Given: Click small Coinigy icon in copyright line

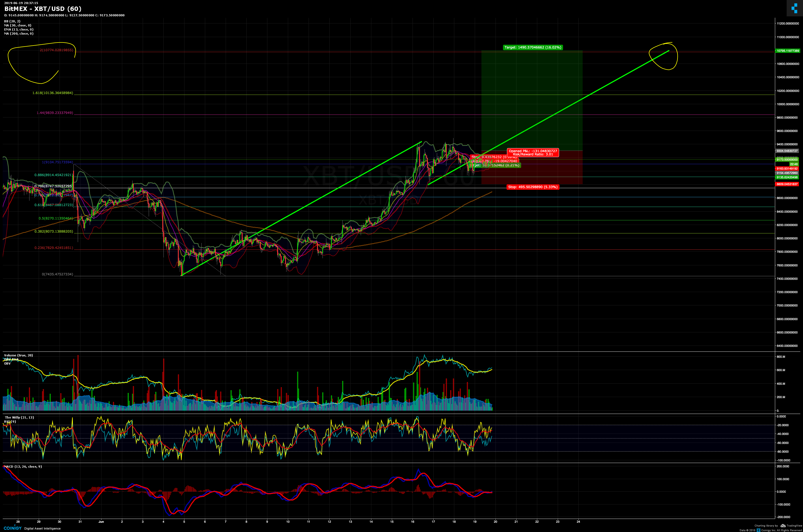Looking at the screenshot, I should 759,530.
